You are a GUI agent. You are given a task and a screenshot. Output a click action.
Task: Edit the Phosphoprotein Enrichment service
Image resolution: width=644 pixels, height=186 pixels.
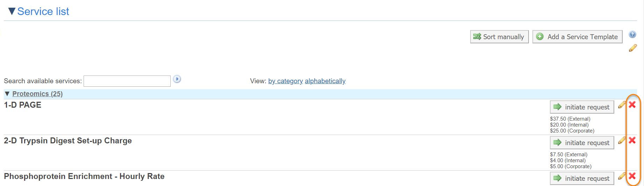tap(622, 176)
